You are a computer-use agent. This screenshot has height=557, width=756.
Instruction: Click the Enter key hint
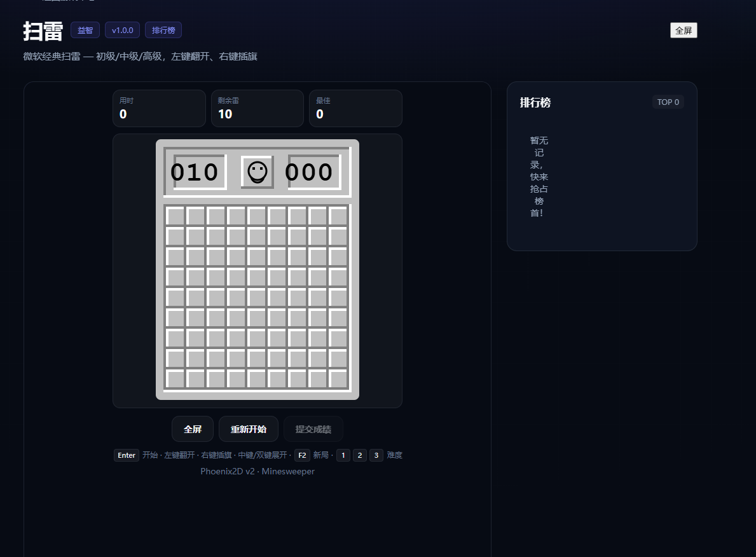click(127, 455)
